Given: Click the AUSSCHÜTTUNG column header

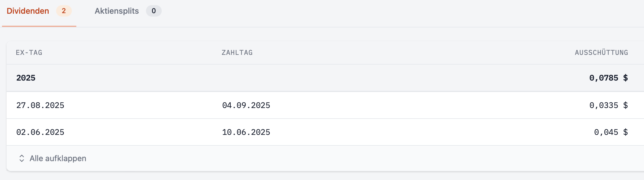Looking at the screenshot, I should (x=601, y=53).
